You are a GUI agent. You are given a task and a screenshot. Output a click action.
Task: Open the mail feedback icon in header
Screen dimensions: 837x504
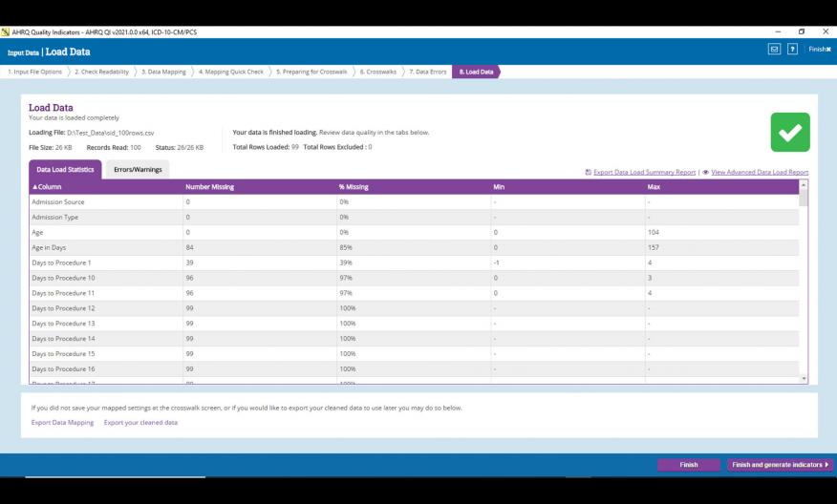click(x=774, y=49)
